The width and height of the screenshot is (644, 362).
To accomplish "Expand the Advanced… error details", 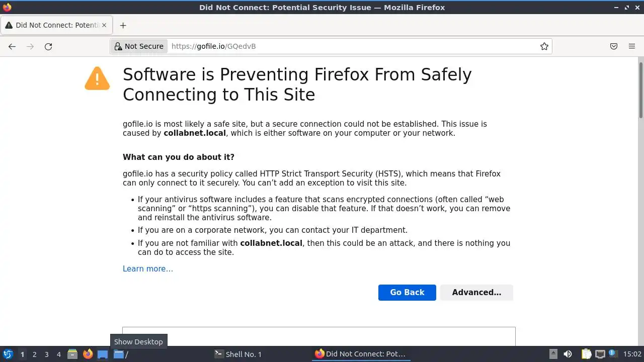I will click(476, 292).
